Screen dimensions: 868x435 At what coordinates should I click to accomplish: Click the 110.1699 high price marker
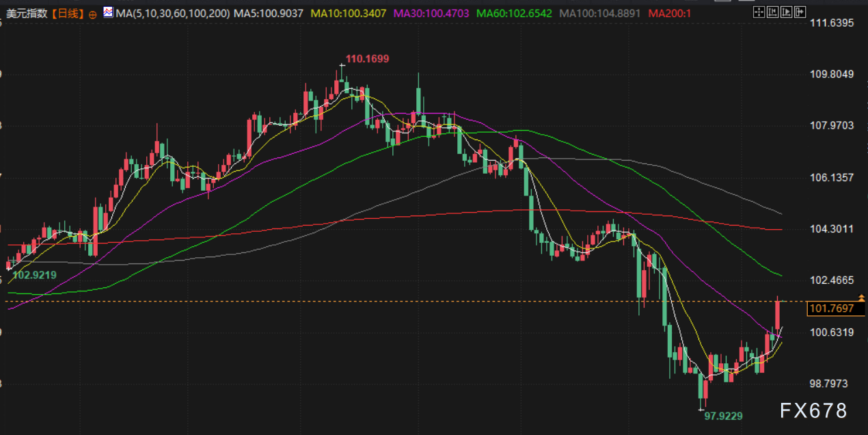(367, 59)
